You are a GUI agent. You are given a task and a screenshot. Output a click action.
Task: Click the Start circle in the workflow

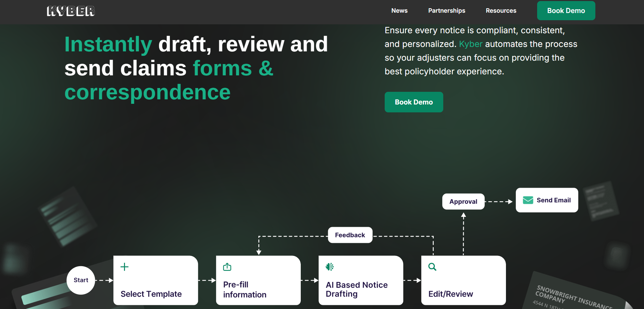pos(81,280)
